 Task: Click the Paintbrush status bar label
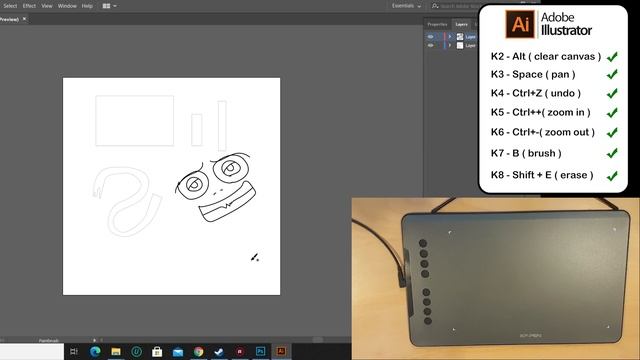coord(49,340)
